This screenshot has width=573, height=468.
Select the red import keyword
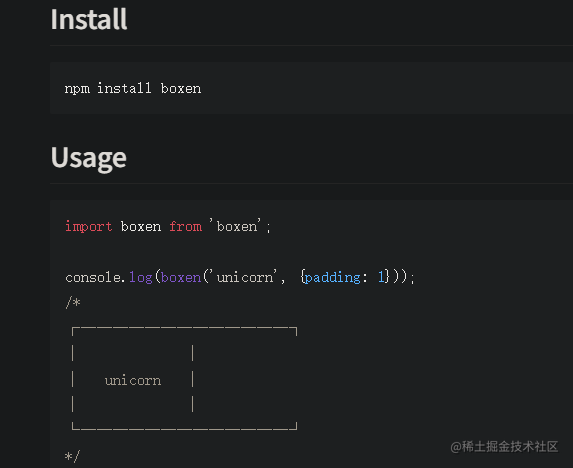pyautogui.click(x=88, y=227)
